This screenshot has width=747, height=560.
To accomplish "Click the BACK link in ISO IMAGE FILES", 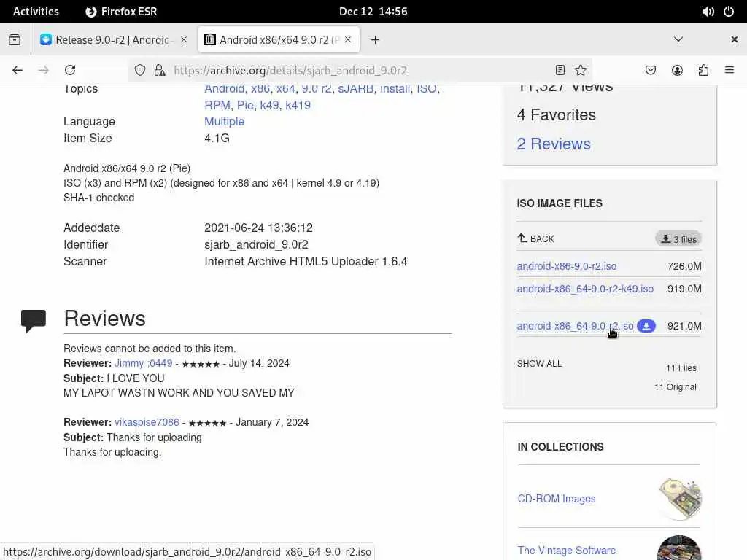I will tap(536, 238).
